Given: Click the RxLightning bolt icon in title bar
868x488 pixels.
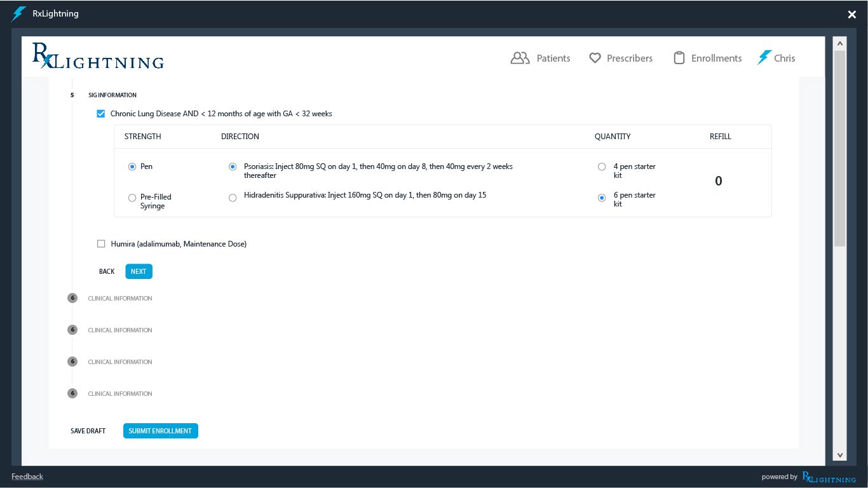Looking at the screenshot, I should point(19,14).
